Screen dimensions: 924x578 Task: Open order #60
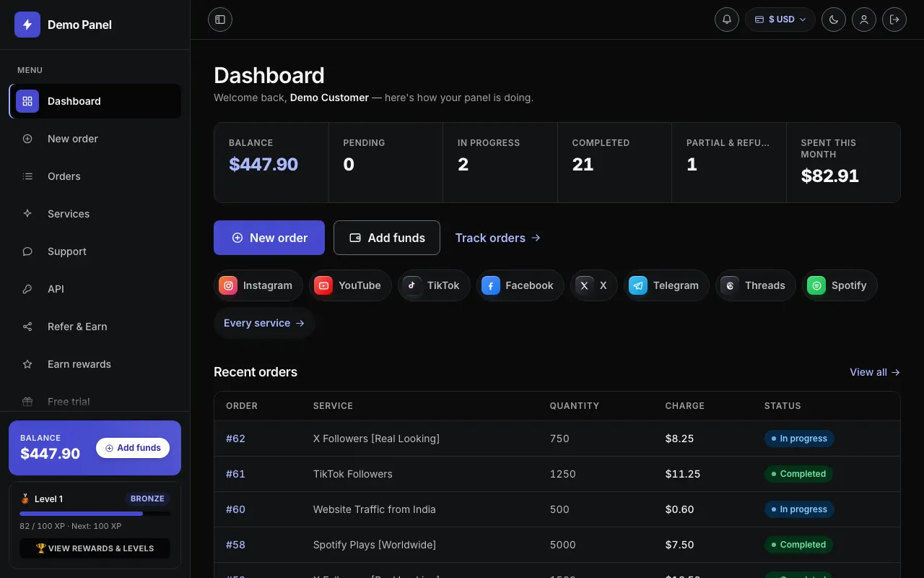click(x=235, y=509)
